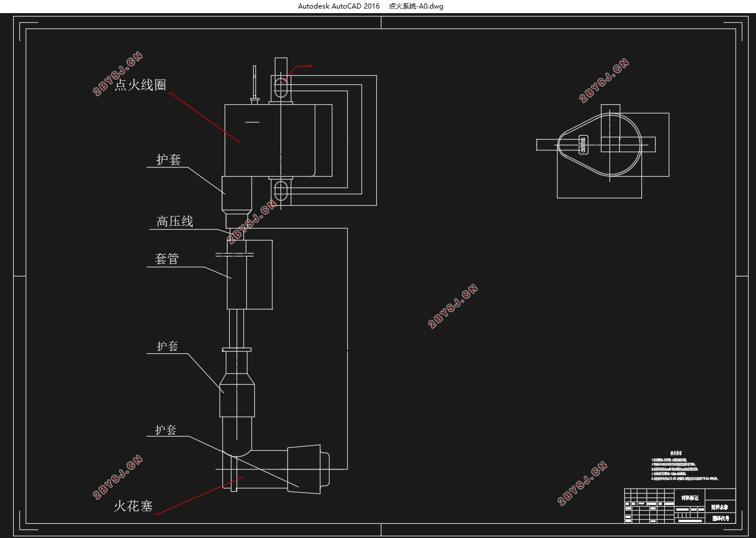
Task: Click the 护套 label above 火花塞
Action: 166,430
